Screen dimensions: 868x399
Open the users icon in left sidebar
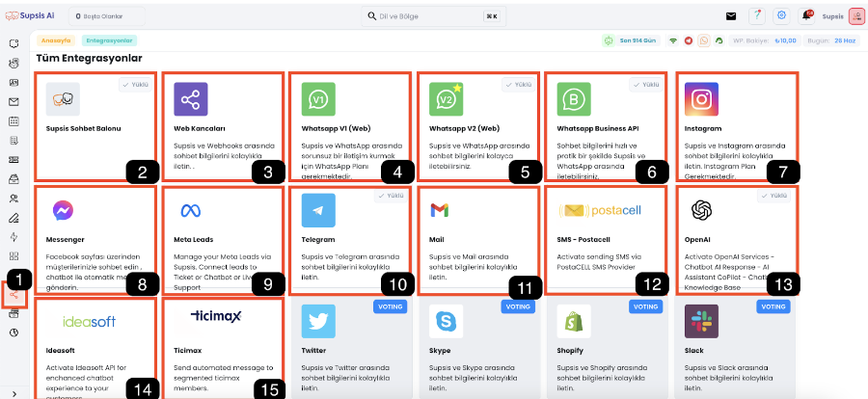(14, 199)
